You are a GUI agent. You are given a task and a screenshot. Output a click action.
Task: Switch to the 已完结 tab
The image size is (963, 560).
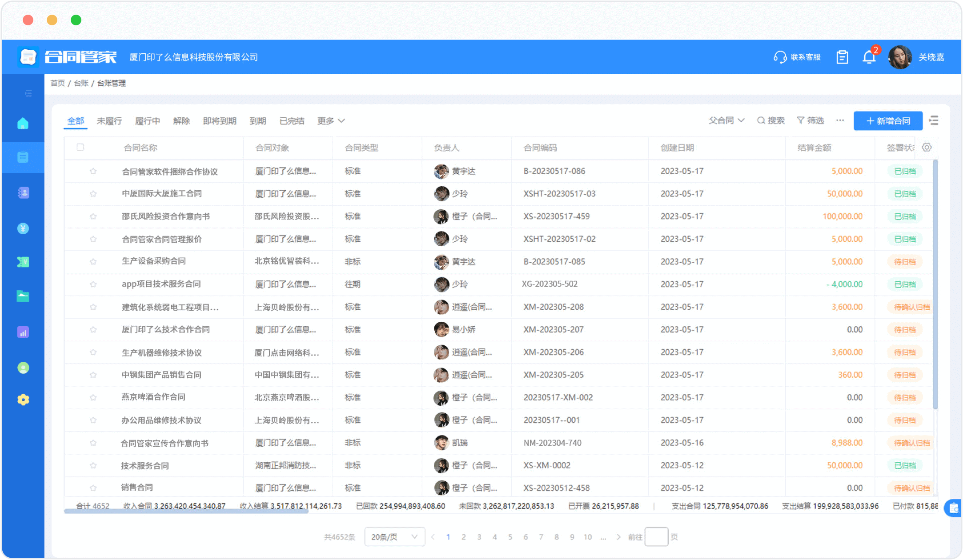(x=292, y=121)
